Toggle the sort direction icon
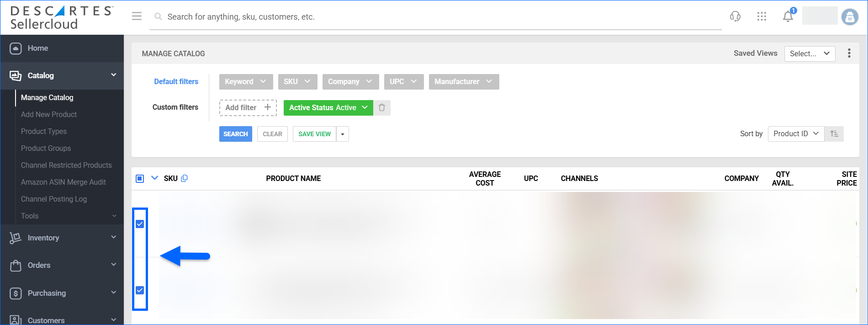Screen dimensions: 868x325 (834, 134)
